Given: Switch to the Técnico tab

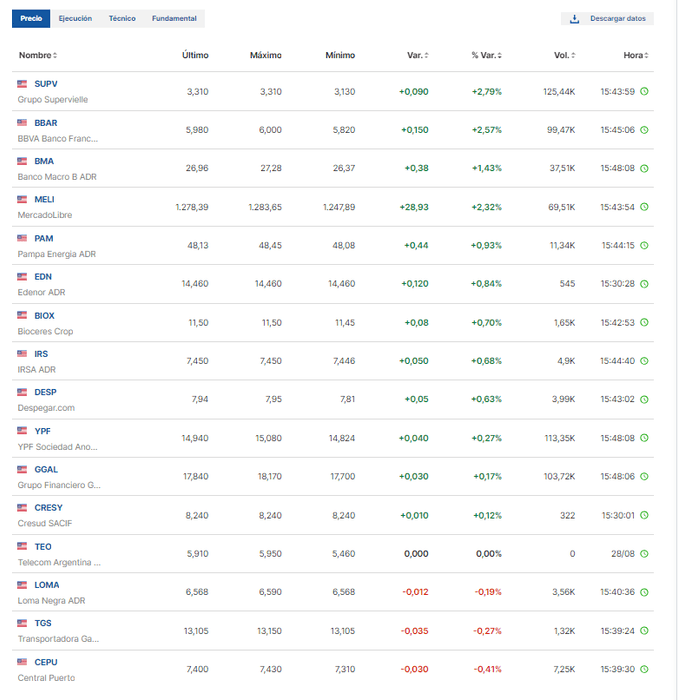Looking at the screenshot, I should [x=122, y=18].
